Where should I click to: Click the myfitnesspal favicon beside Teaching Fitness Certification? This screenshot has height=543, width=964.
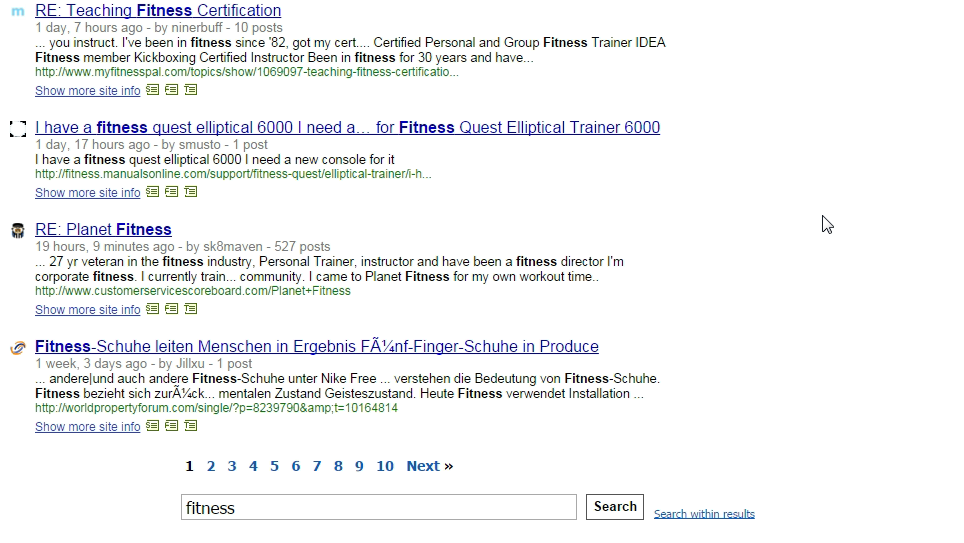point(18,11)
